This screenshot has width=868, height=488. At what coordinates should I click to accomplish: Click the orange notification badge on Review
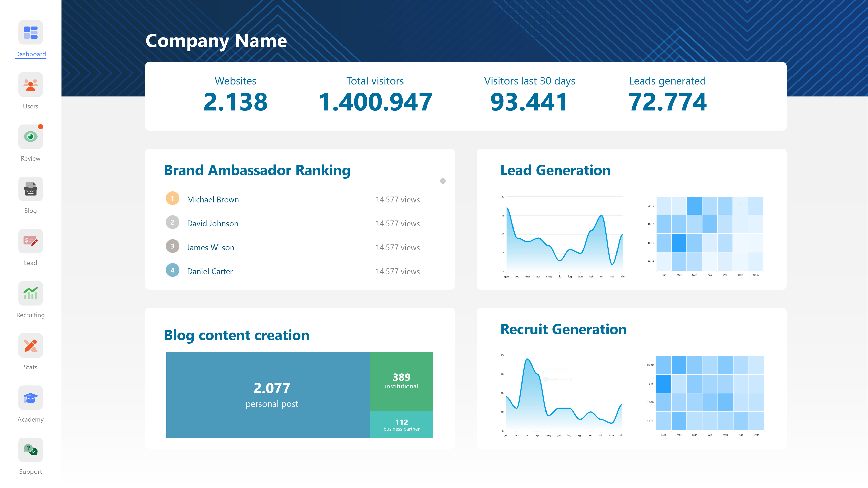(x=41, y=127)
